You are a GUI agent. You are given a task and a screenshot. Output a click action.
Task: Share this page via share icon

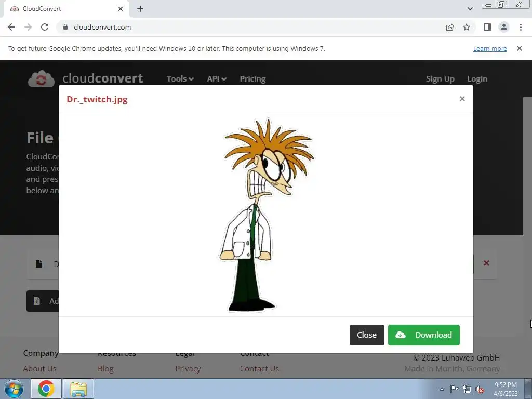(x=450, y=27)
